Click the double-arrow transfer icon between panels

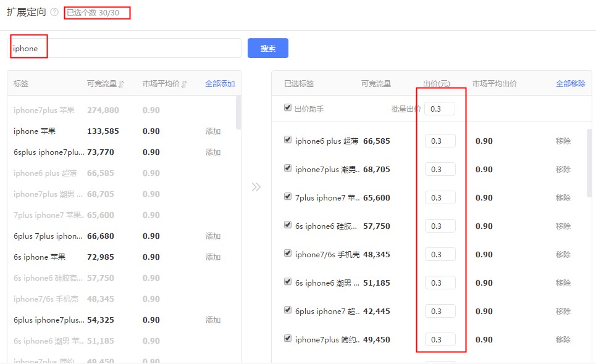click(256, 187)
